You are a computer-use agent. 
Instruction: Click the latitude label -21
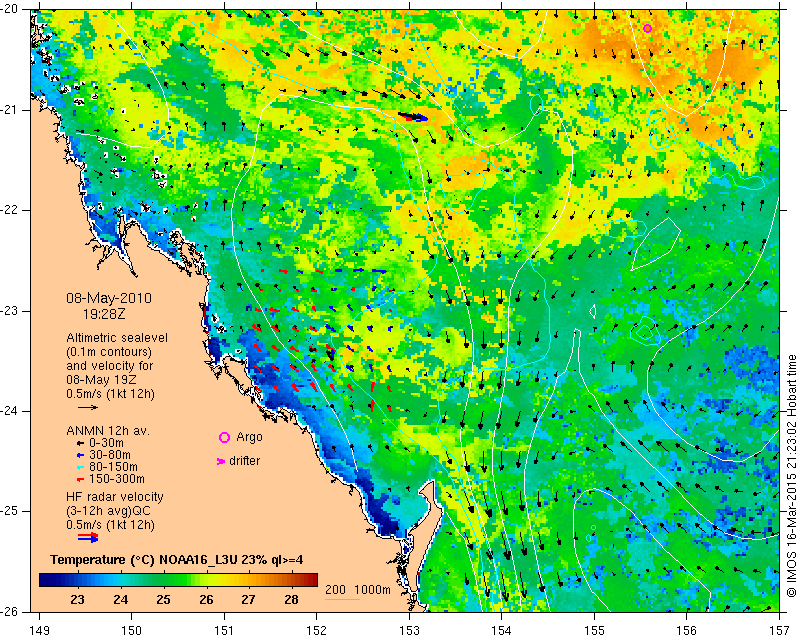tap(10, 110)
